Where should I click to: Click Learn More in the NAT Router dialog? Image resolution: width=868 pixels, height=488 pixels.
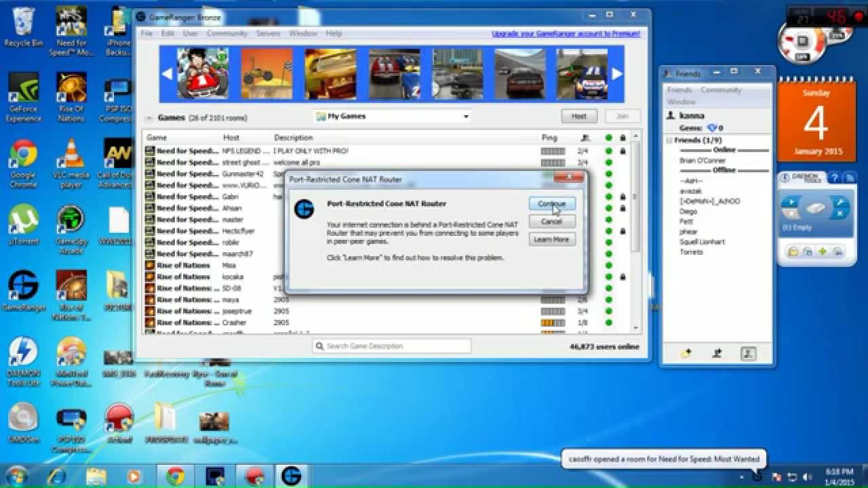[x=552, y=239]
